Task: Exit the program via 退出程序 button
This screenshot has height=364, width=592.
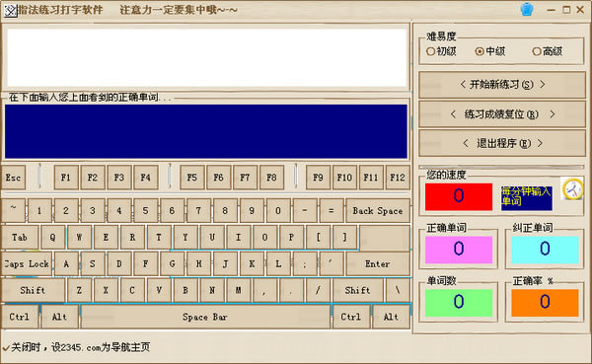Action: 502,143
